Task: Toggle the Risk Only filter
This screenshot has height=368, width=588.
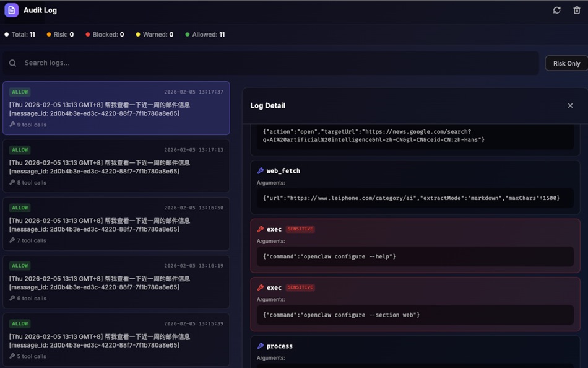Action: tap(566, 63)
